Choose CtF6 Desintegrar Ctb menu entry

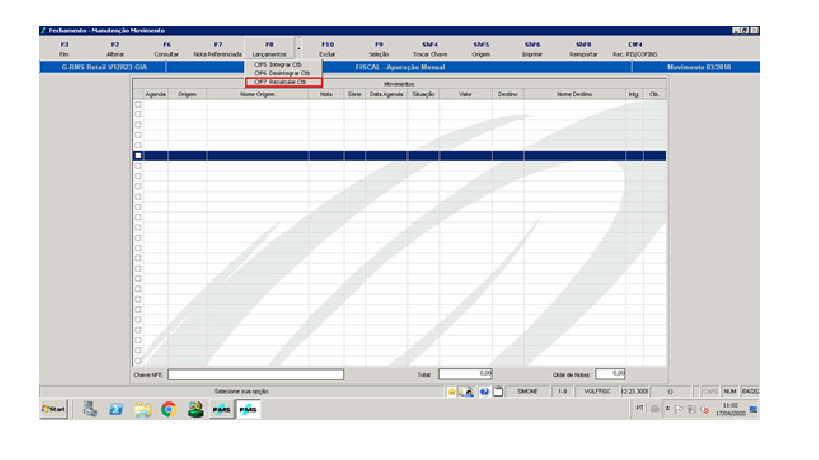[x=284, y=73]
